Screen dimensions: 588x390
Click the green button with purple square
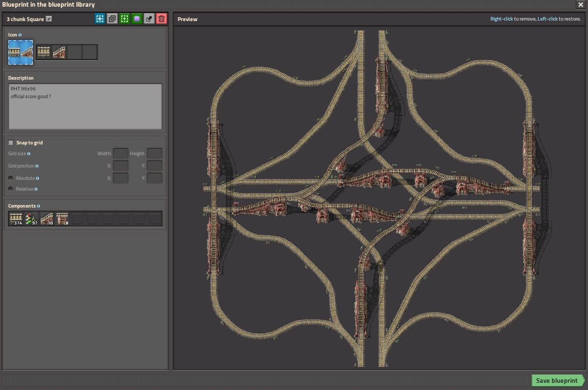click(x=137, y=19)
